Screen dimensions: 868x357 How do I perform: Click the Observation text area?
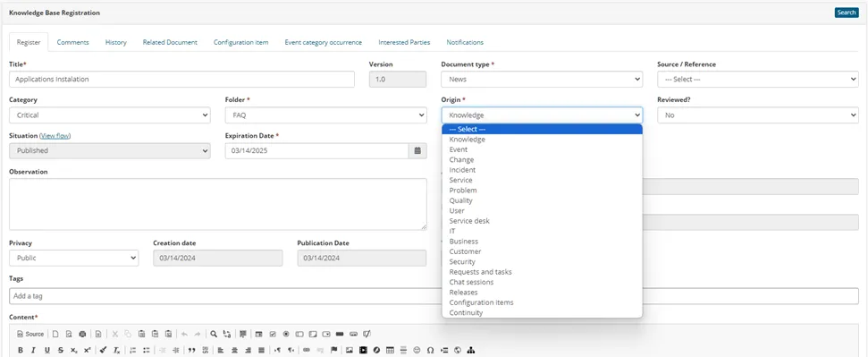[217, 204]
